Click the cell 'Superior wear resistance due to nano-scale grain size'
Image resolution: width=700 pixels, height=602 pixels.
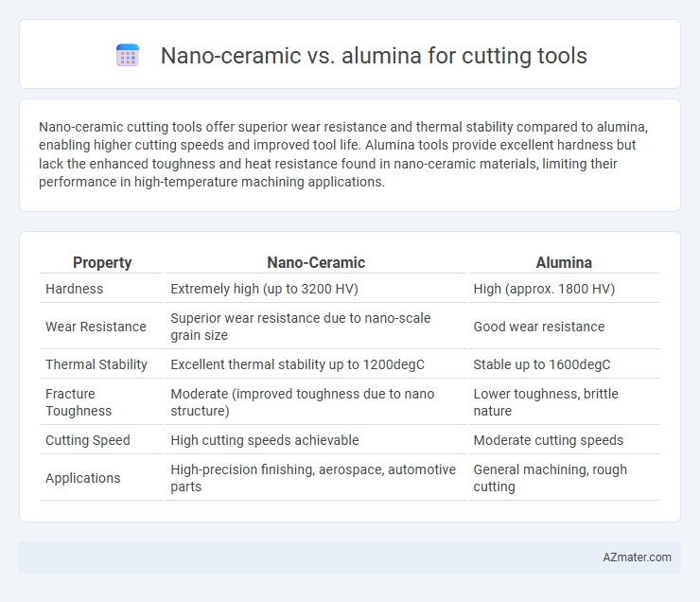point(301,327)
